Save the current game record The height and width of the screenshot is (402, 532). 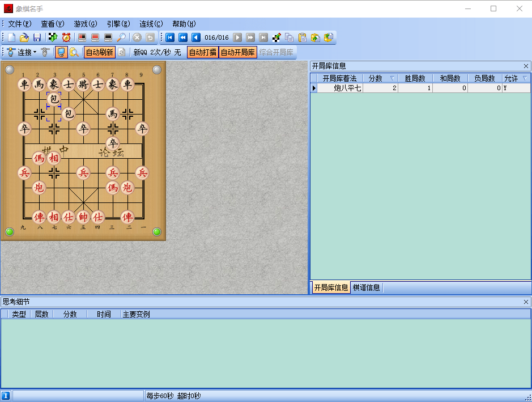(37, 37)
